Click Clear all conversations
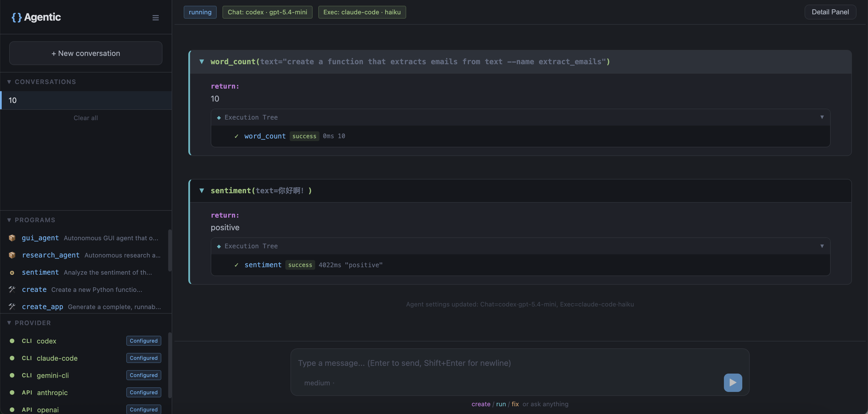 coord(86,118)
